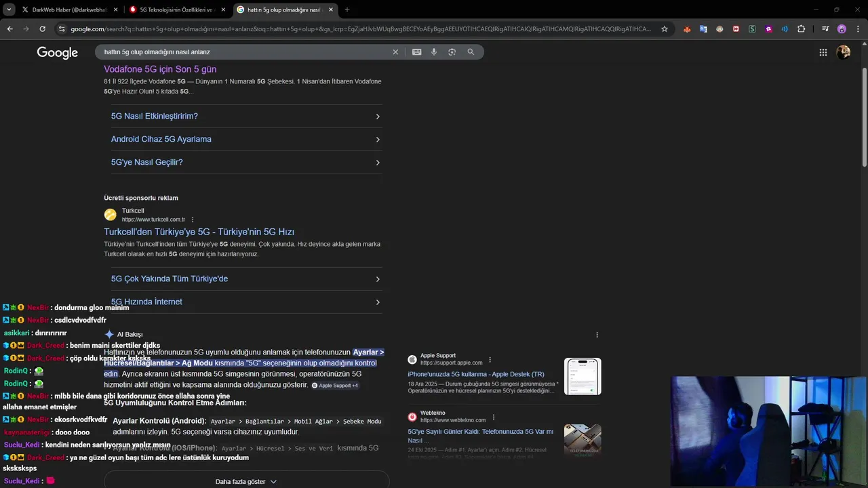Open the Google account avatar
Screen dimensions: 868x488
844,52
